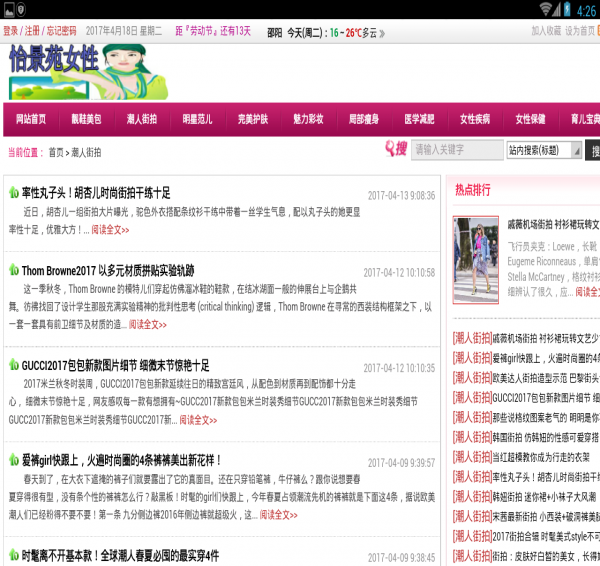600x566 pixels.
Task: Click the 登录 login link
Action: 10,31
